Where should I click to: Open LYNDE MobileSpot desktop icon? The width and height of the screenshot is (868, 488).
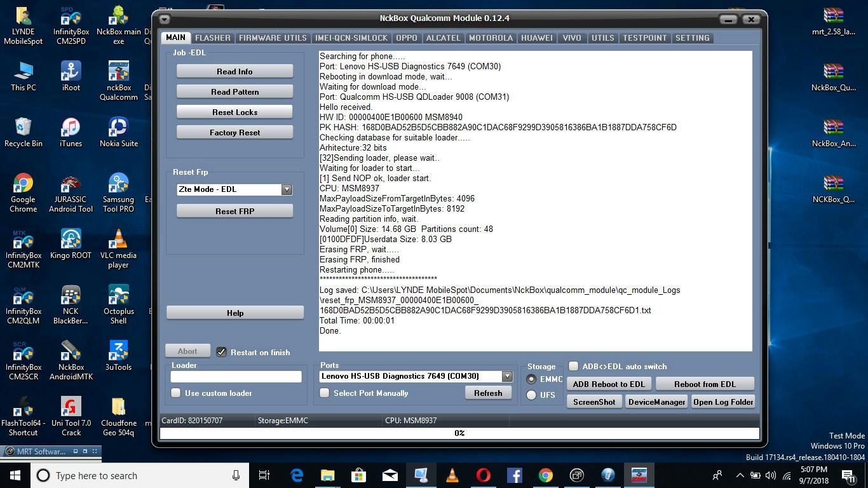tap(24, 25)
